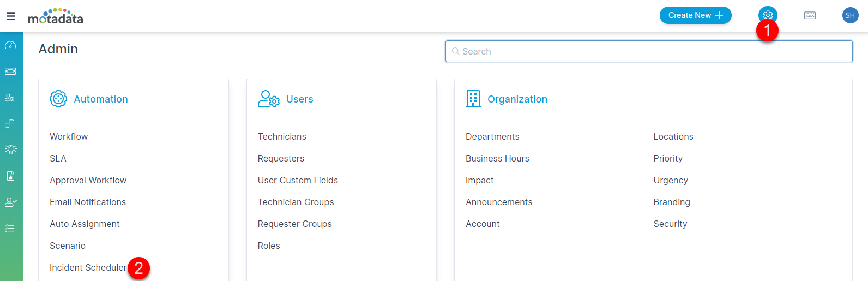The height and width of the screenshot is (281, 868).
Task: Open the SH user profile avatar
Action: tap(850, 15)
